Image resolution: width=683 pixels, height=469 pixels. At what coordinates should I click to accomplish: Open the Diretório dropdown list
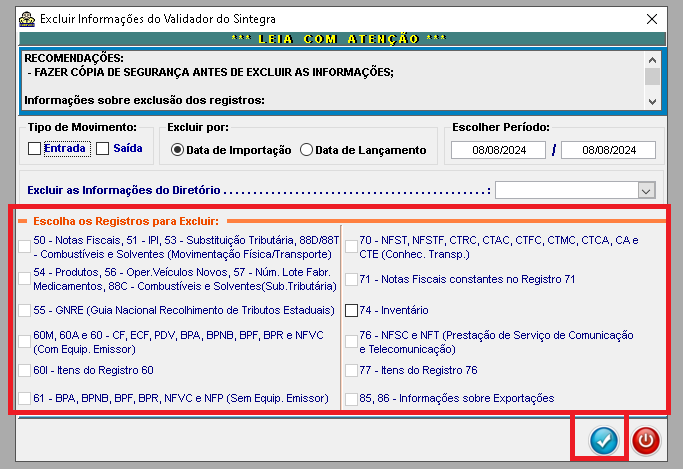(646, 190)
